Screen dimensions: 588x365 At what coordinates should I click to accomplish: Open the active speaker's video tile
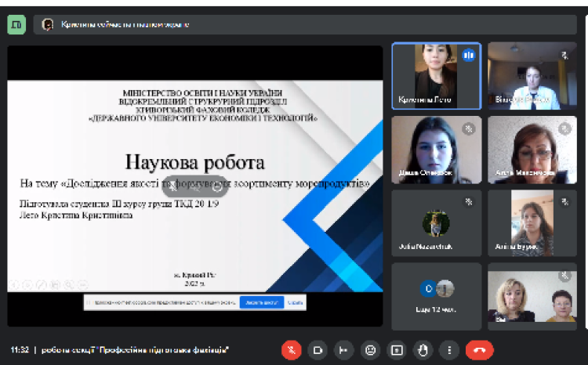point(436,74)
